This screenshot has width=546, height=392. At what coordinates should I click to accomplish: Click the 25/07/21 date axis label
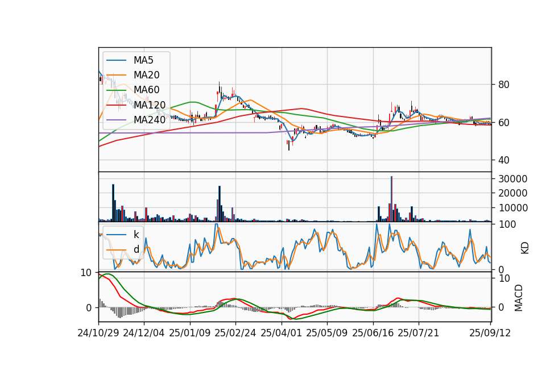[x=419, y=333]
